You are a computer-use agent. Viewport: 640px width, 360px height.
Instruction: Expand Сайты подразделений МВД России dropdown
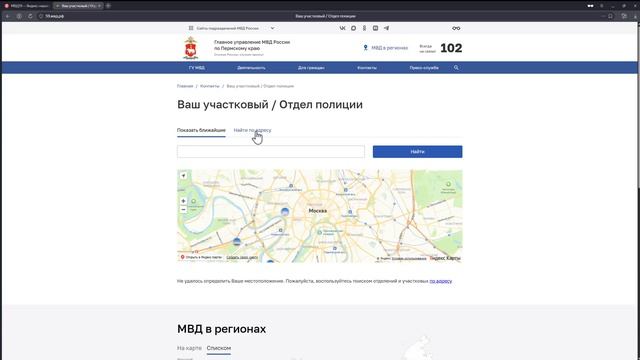[231, 28]
